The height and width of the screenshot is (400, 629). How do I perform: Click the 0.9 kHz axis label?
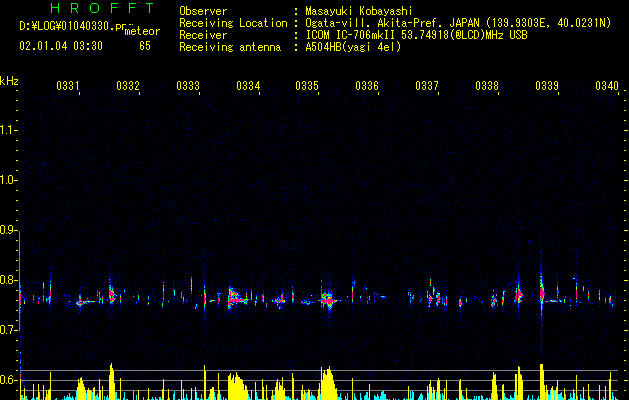[7, 230]
